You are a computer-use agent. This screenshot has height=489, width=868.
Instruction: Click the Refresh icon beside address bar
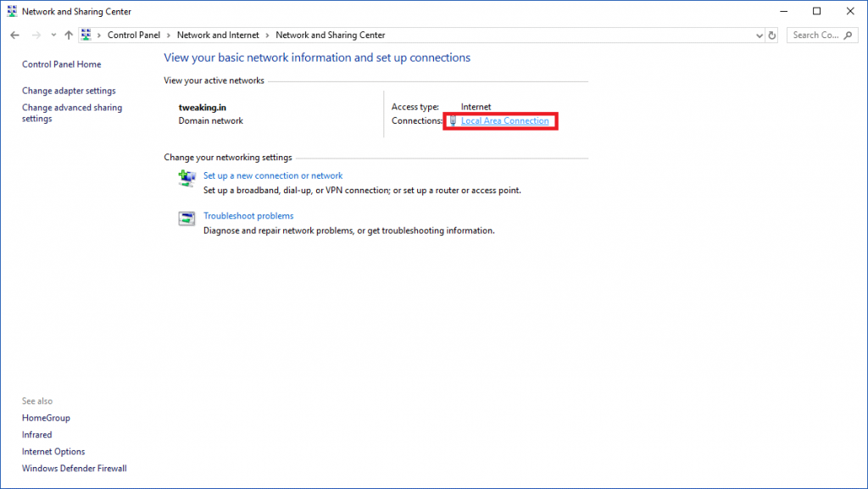click(x=772, y=36)
